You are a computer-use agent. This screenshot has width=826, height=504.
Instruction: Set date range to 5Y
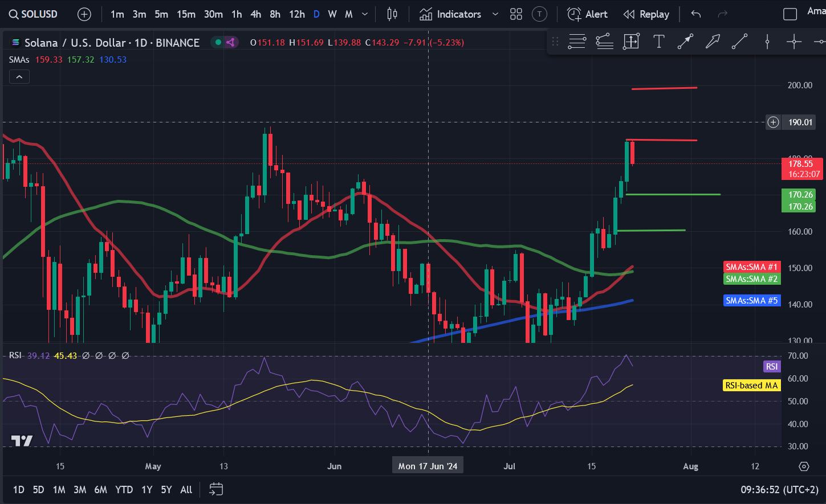click(166, 489)
